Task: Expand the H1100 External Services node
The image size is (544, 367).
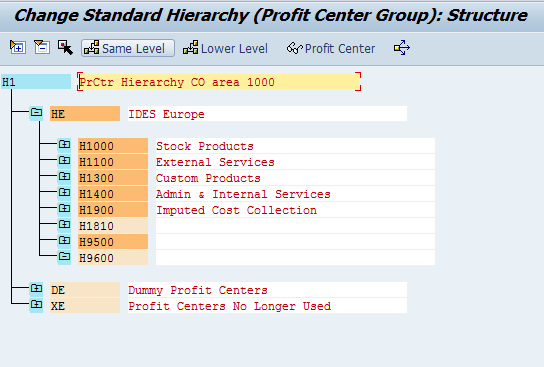Action: pos(64,161)
